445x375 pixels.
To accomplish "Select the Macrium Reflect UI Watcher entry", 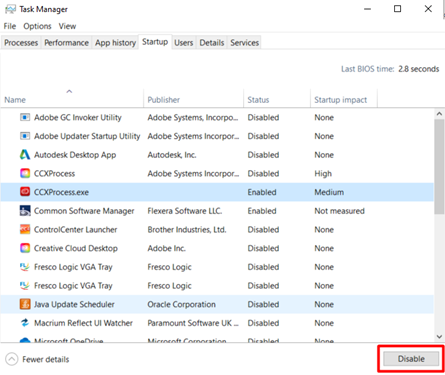I will coord(217,323).
